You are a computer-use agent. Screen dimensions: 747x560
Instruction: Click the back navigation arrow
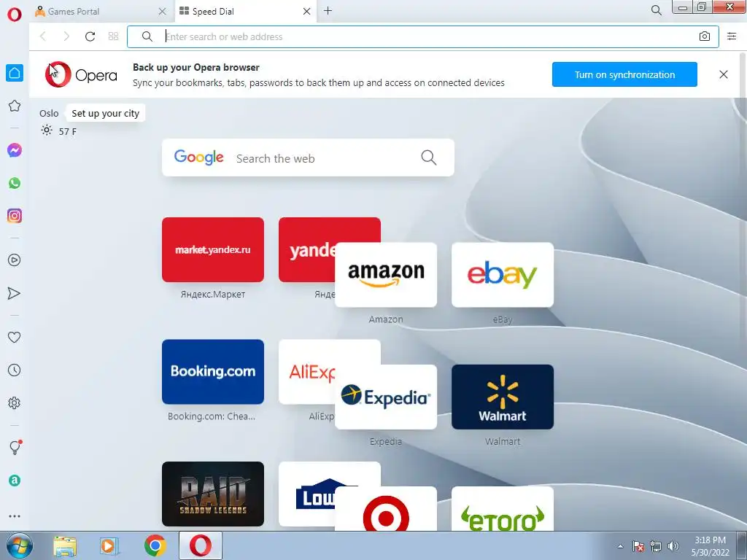pyautogui.click(x=43, y=36)
